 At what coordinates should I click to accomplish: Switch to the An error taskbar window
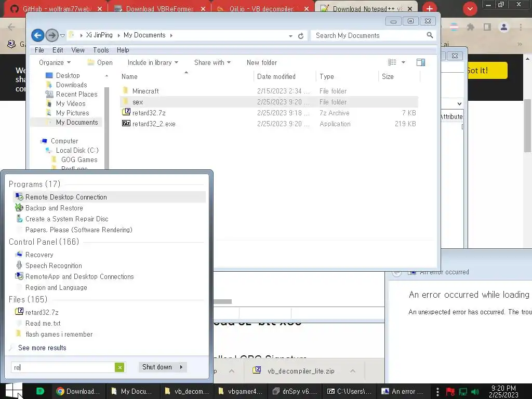point(403,391)
